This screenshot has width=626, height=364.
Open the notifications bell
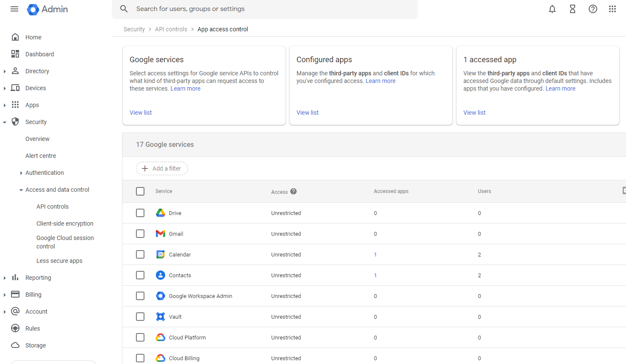click(552, 9)
